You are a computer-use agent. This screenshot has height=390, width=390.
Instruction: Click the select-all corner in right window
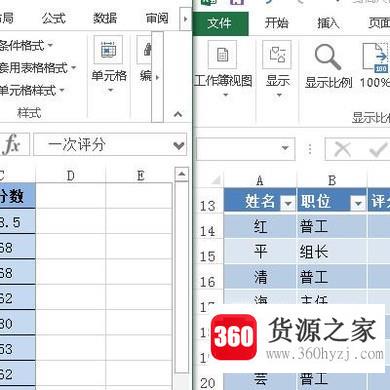pos(216,180)
